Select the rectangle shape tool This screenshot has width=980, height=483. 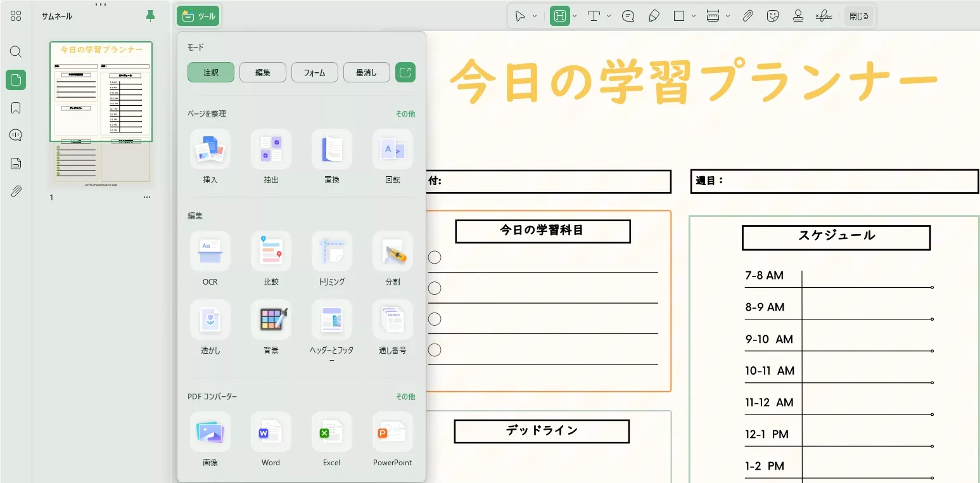[x=680, y=16]
